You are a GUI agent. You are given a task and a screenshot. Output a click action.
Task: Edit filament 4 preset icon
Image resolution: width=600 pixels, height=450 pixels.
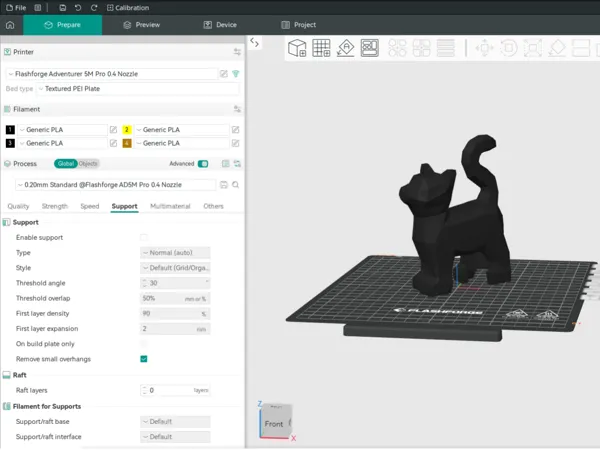point(235,143)
